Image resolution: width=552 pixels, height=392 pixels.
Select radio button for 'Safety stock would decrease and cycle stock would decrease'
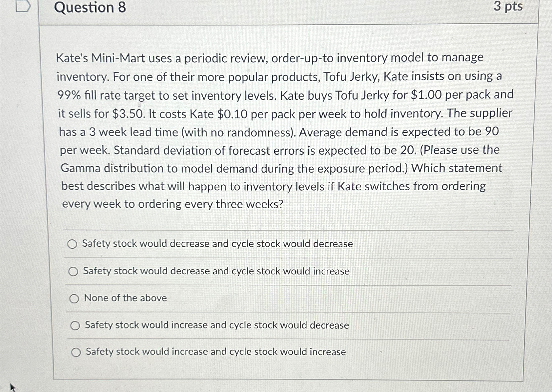point(73,244)
